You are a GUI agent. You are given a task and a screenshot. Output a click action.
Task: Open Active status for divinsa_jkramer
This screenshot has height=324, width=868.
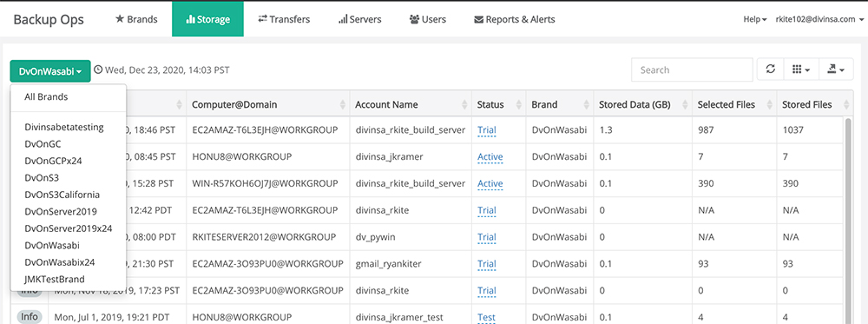click(490, 156)
